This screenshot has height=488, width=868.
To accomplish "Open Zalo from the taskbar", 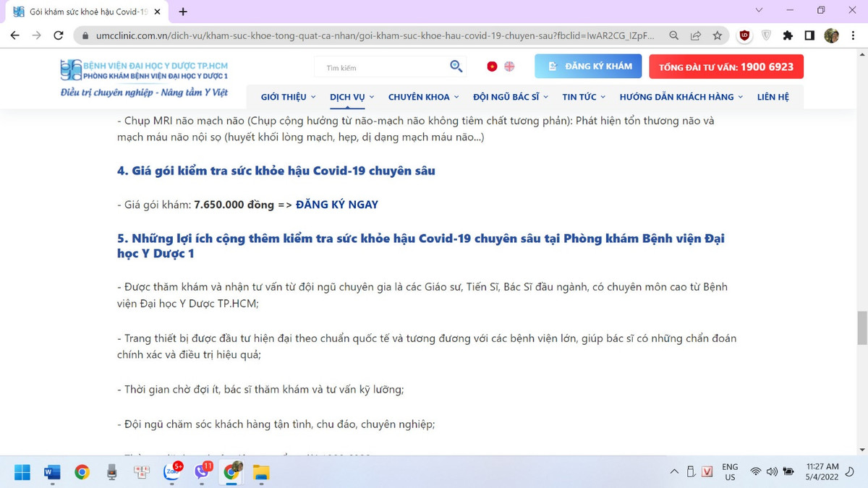I will (172, 473).
